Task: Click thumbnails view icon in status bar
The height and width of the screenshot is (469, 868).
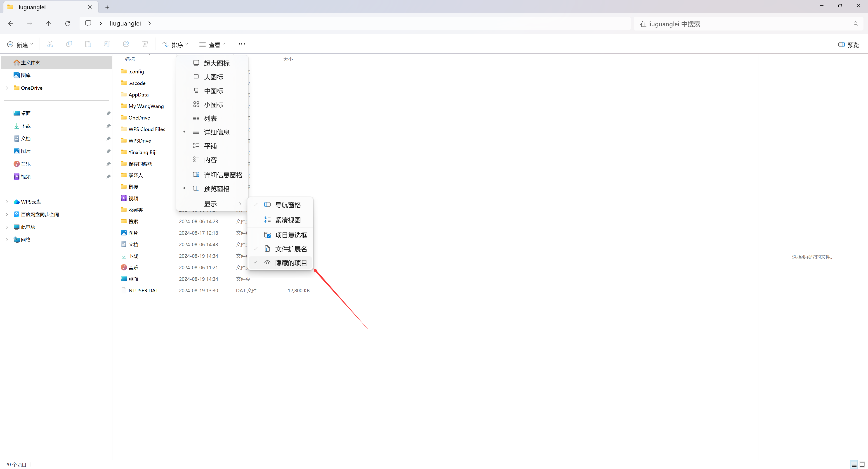Action: pyautogui.click(x=862, y=464)
